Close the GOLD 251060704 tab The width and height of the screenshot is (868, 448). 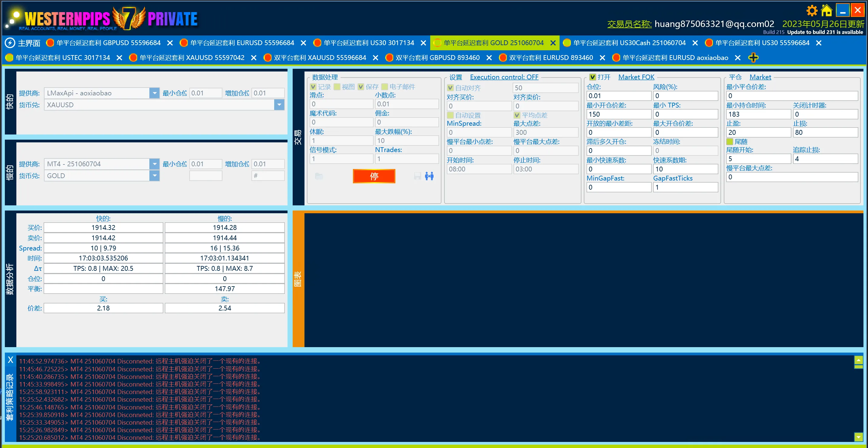click(553, 43)
